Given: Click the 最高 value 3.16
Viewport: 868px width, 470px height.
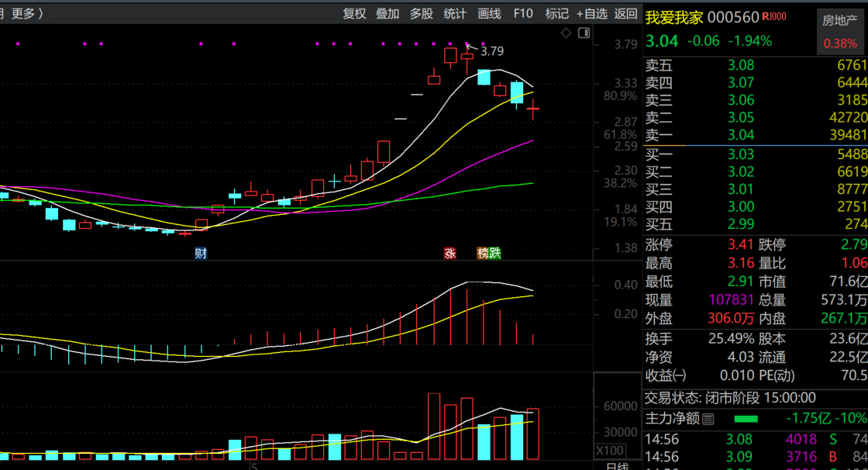Looking at the screenshot, I should (x=741, y=263).
